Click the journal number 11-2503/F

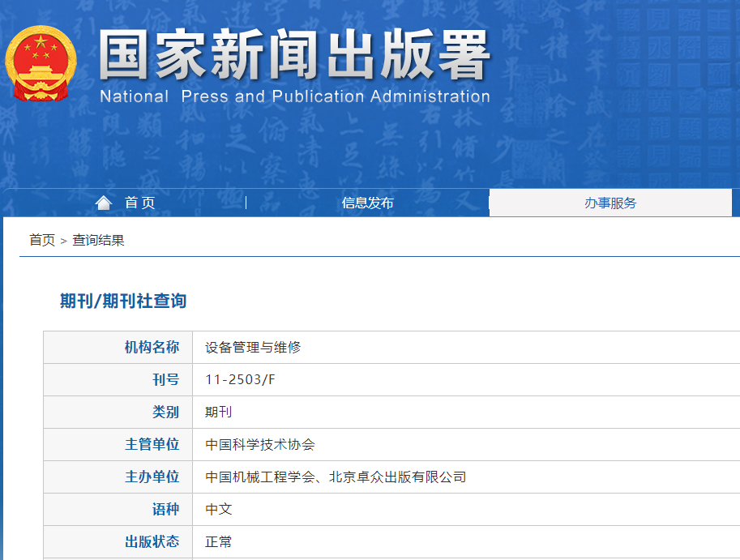pos(241,379)
